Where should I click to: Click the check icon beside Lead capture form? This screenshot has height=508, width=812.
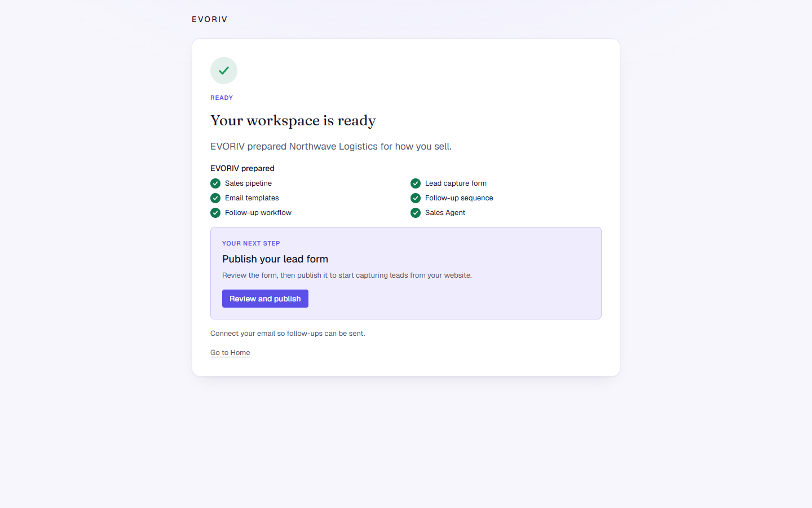click(x=416, y=183)
